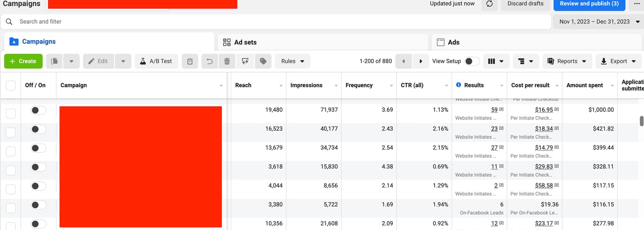This screenshot has height=230, width=644.
Task: Click the trash delete icon
Action: 227,61
